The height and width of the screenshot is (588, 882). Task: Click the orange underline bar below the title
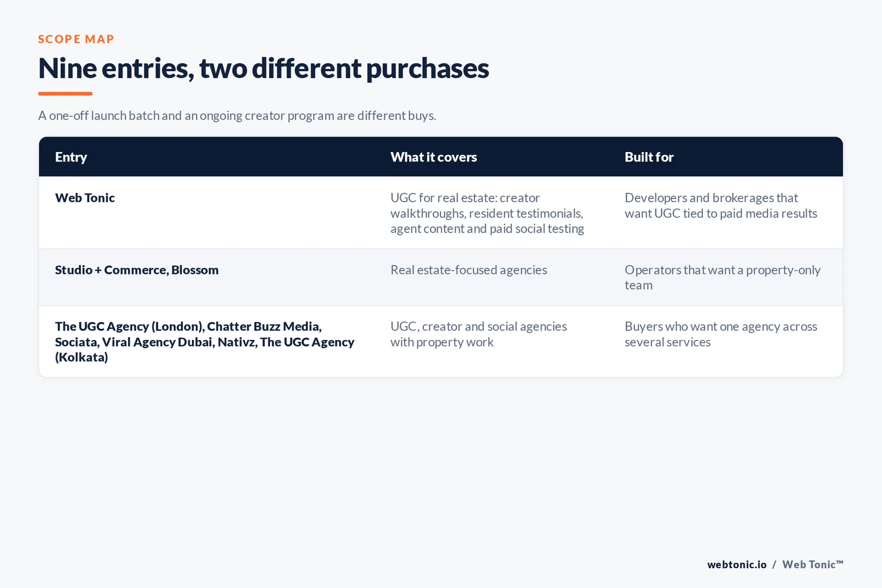tap(65, 94)
